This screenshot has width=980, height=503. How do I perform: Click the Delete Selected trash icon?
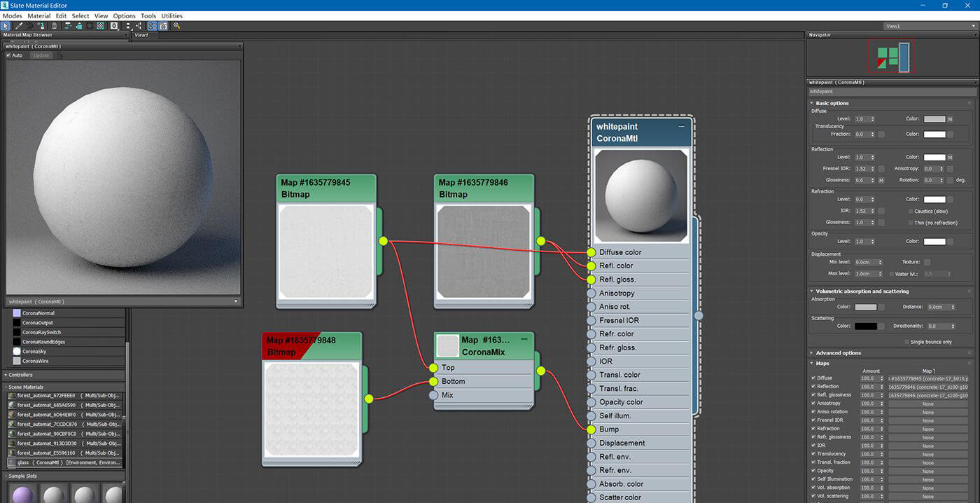click(x=55, y=26)
